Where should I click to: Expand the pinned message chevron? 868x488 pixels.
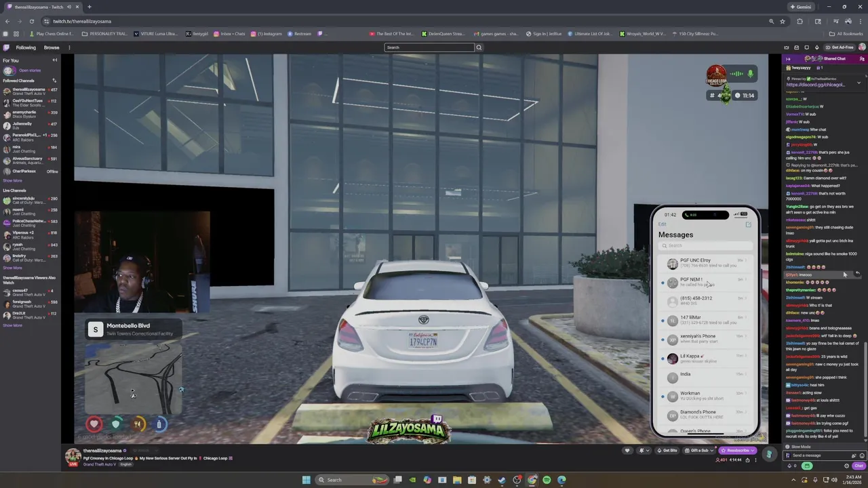[859, 83]
